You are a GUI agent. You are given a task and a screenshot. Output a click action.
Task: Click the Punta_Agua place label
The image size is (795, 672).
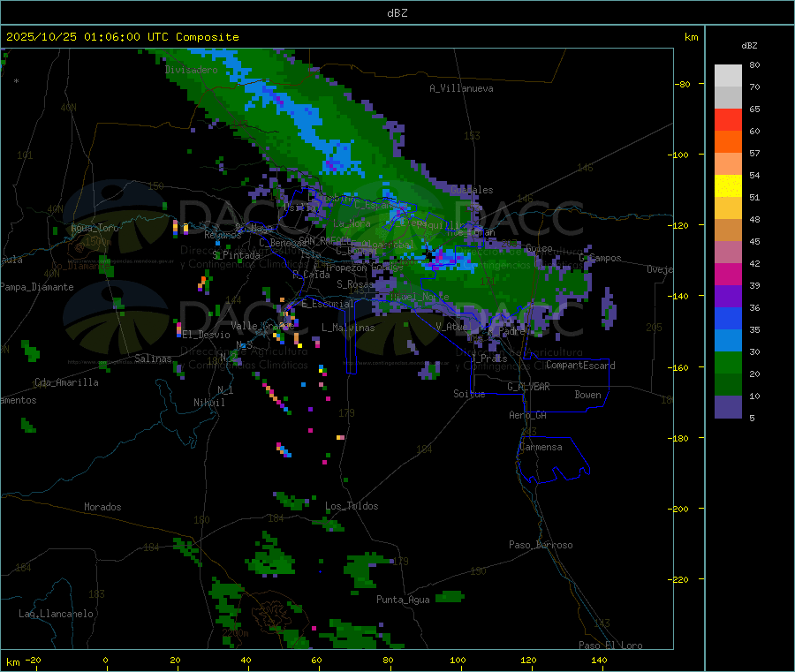[x=403, y=600]
